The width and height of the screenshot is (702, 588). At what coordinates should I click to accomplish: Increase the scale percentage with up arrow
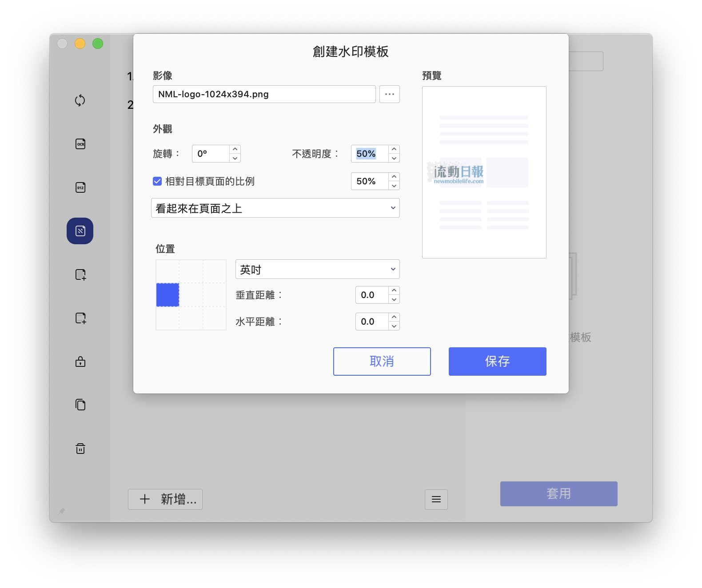click(x=394, y=177)
